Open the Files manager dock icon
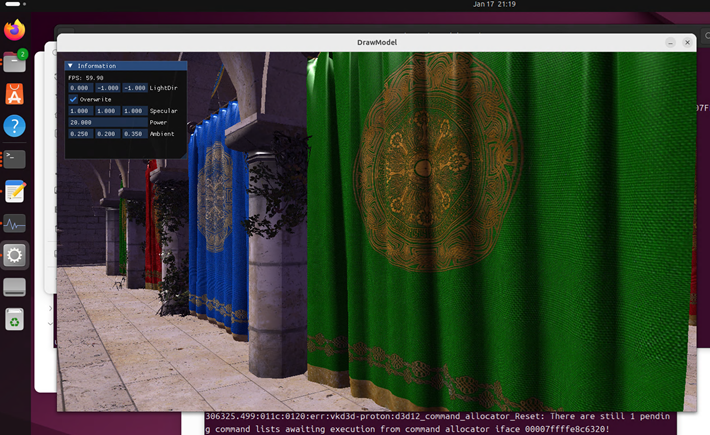710x435 pixels. [x=15, y=62]
